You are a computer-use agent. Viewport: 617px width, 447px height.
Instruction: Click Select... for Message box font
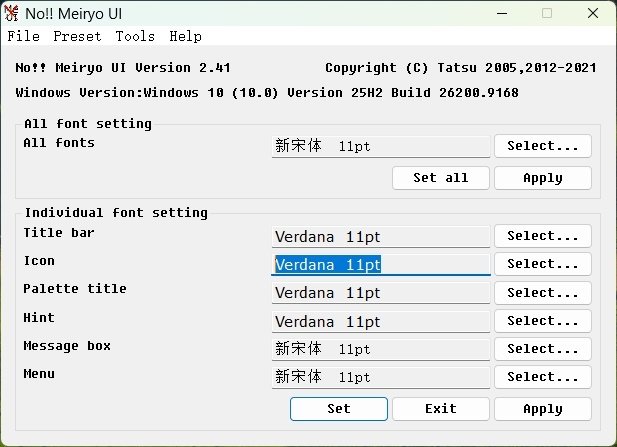(x=543, y=349)
